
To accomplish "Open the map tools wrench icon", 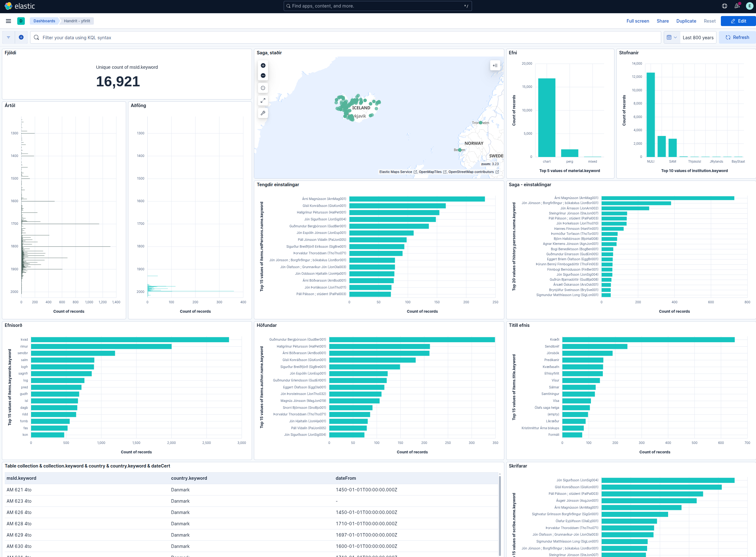I will tap(263, 113).
